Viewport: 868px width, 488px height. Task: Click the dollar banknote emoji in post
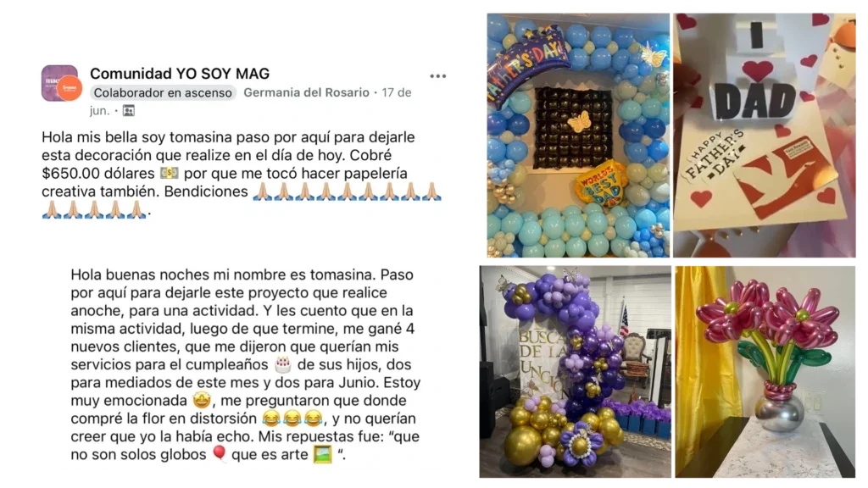169,173
